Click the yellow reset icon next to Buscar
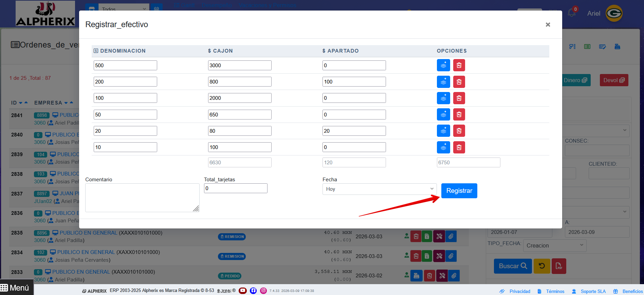 [542, 266]
